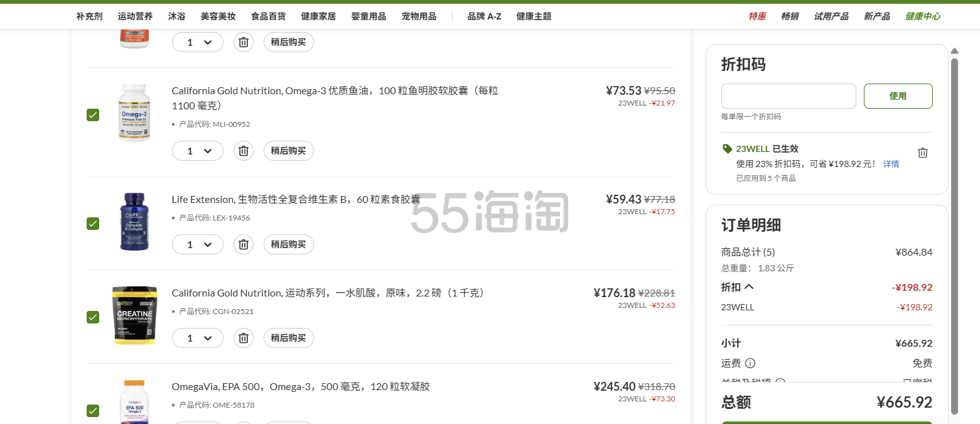Open the 补充剂 navigation menu
980x424 pixels.
click(89, 16)
